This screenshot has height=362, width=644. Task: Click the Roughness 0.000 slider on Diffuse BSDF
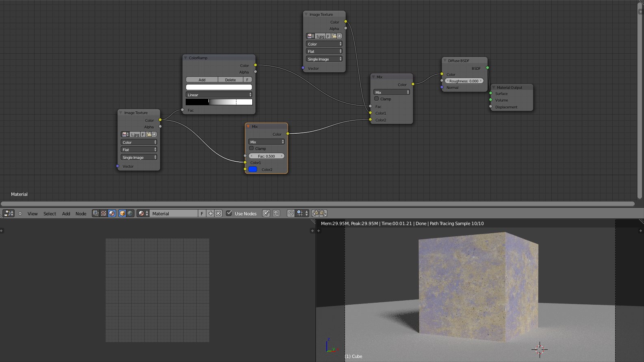pos(464,81)
